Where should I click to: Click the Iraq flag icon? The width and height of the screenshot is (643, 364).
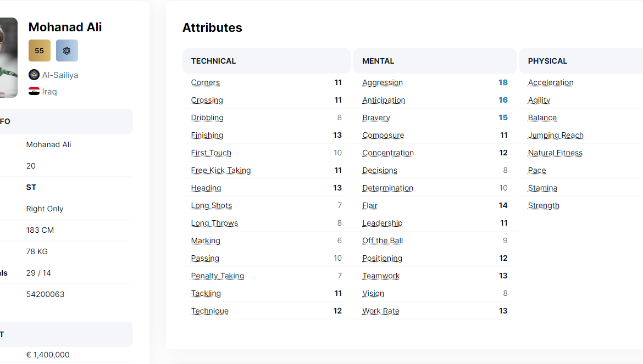(x=34, y=91)
